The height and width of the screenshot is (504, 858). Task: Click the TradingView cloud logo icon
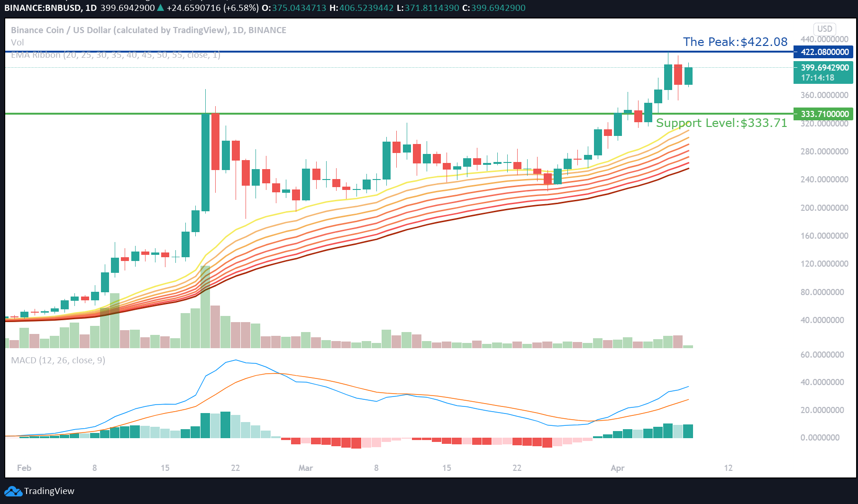click(13, 491)
